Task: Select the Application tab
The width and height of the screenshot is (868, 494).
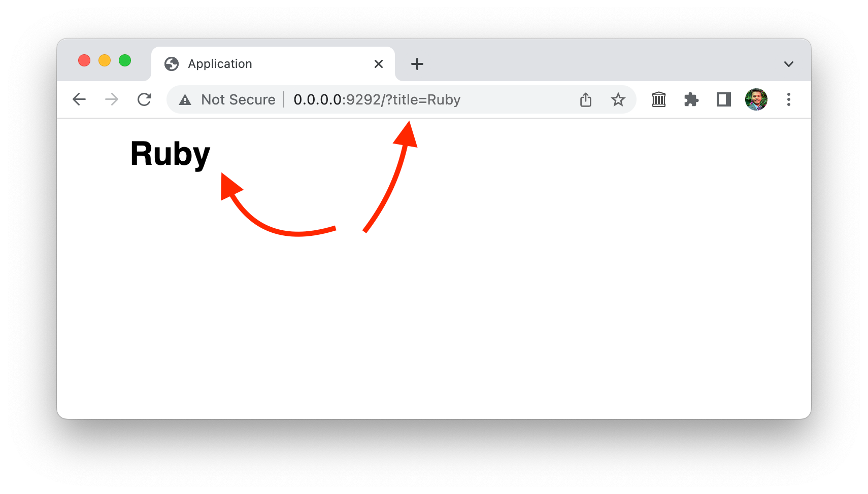Action: pyautogui.click(x=273, y=64)
